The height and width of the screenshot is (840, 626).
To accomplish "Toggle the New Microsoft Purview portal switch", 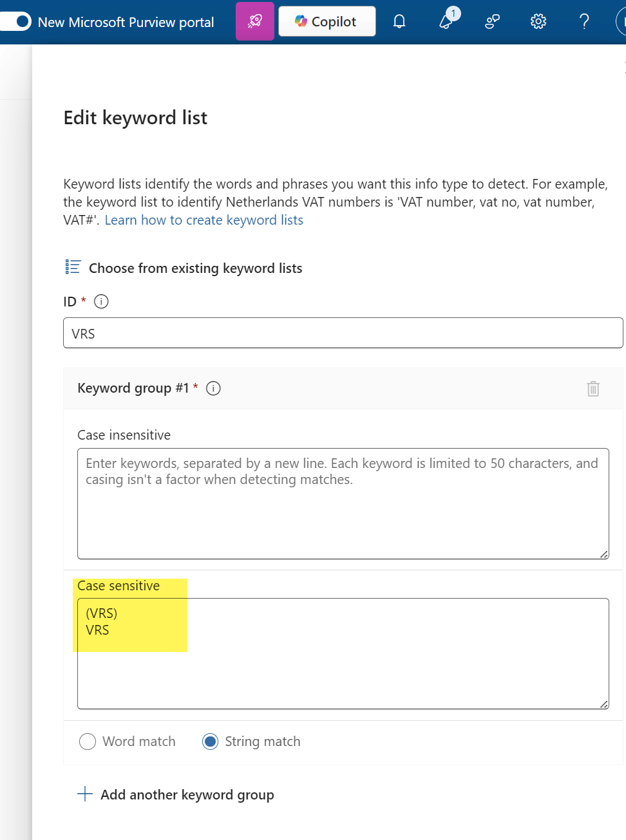I will point(17,22).
